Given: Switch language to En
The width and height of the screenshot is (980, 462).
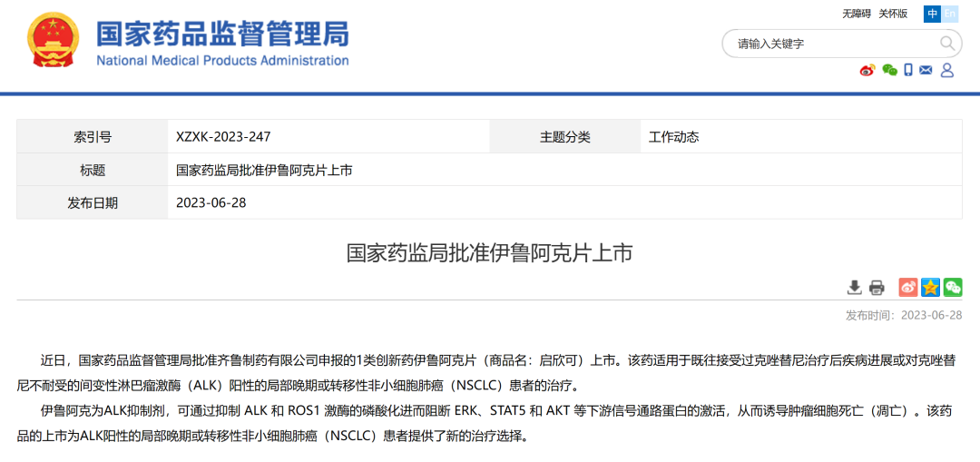Looking at the screenshot, I should [x=950, y=14].
